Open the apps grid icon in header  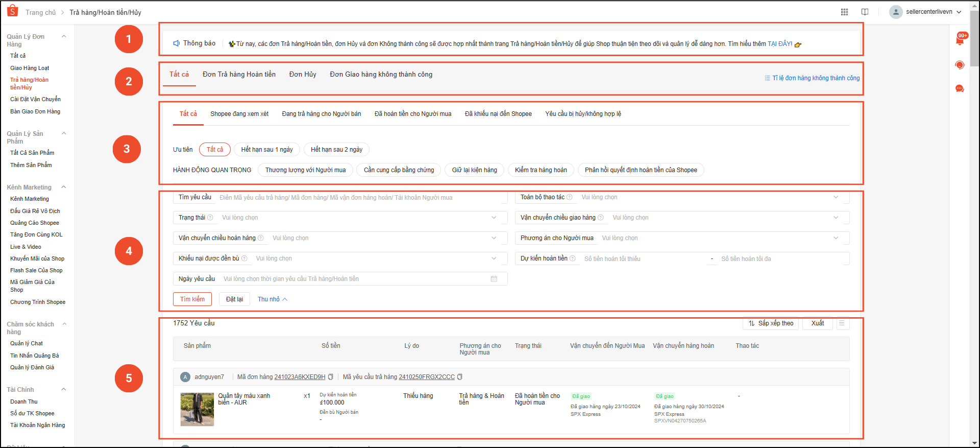[844, 12]
